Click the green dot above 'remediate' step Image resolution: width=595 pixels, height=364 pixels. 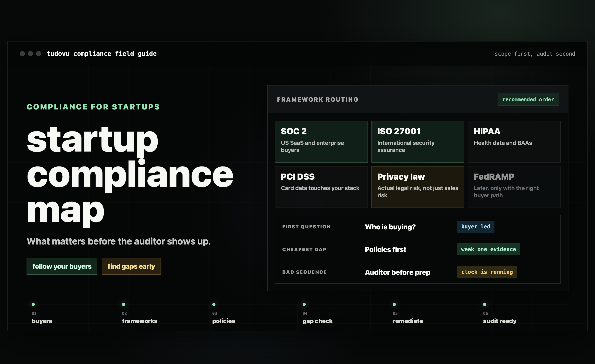[394, 304]
